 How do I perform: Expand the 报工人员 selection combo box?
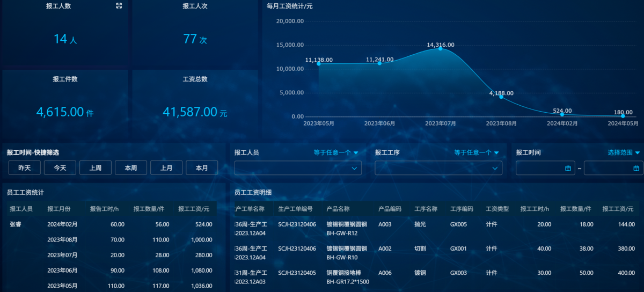[x=298, y=168]
